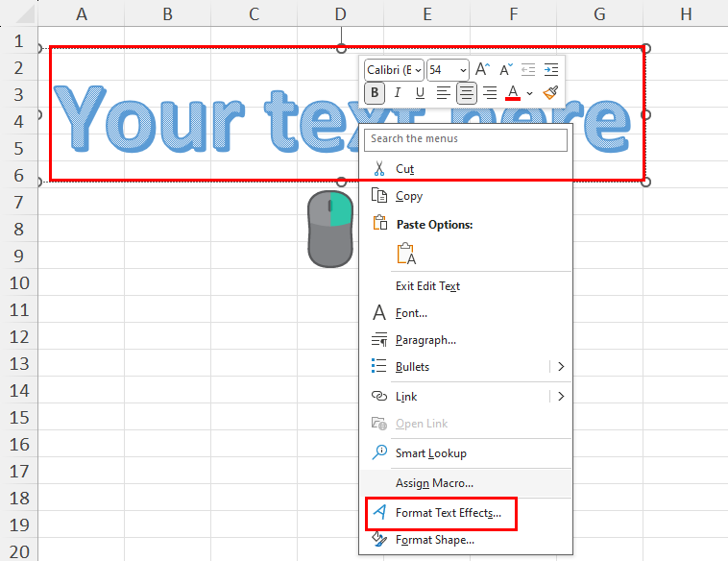Open the Paragraph... dialog entry

pos(466,340)
